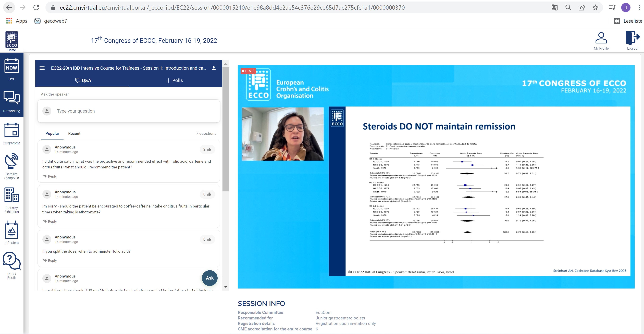Open the e-Posters section

pos(11,232)
